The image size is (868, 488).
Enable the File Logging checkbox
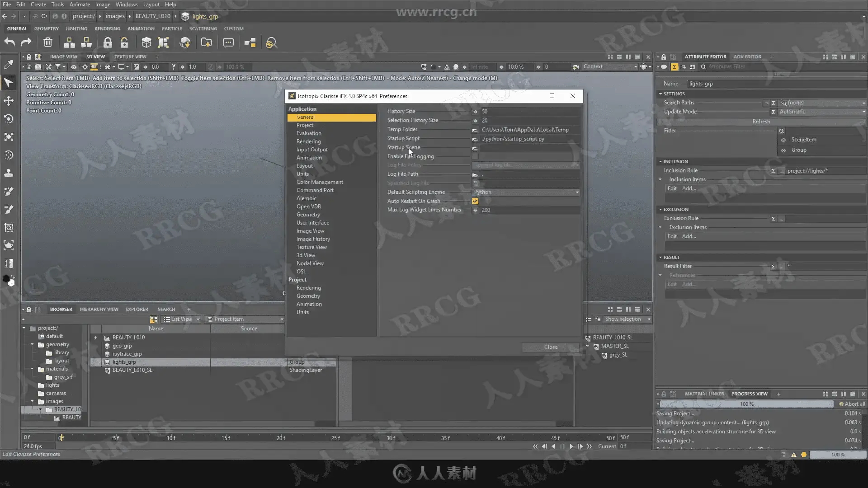475,156
